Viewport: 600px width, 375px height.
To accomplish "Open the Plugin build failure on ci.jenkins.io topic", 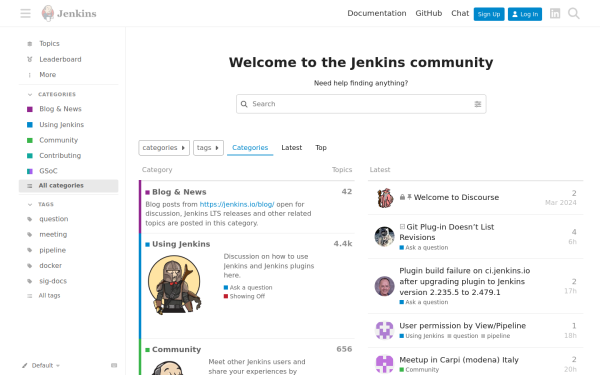I will tap(465, 281).
